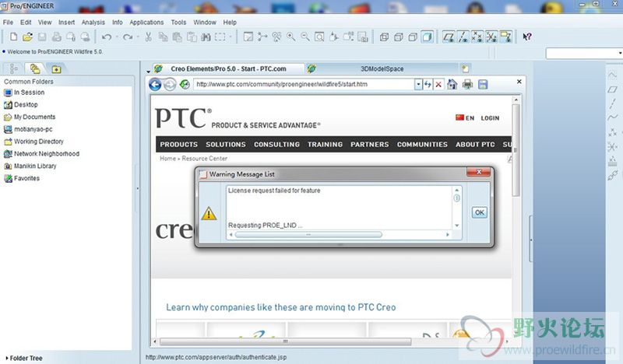Save the browser page with the disk icon
The image size is (623, 364).
(483, 84)
